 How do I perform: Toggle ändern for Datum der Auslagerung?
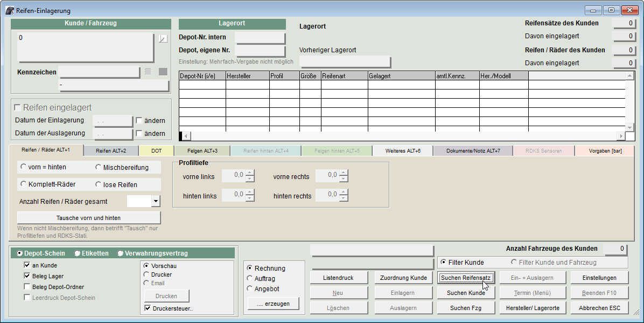(139, 133)
